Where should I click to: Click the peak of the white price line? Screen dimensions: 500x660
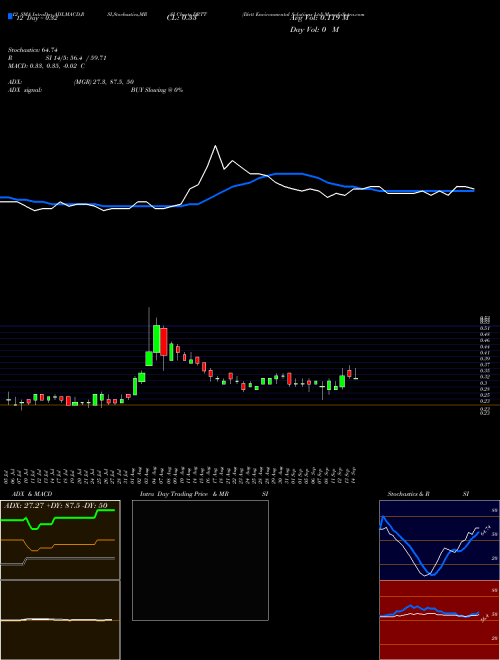tap(215, 146)
